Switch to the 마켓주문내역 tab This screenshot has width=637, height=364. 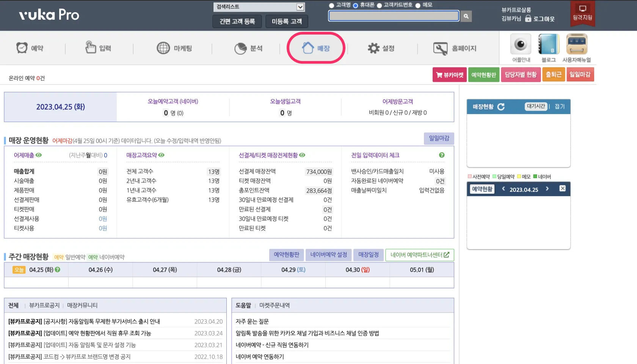click(x=275, y=305)
